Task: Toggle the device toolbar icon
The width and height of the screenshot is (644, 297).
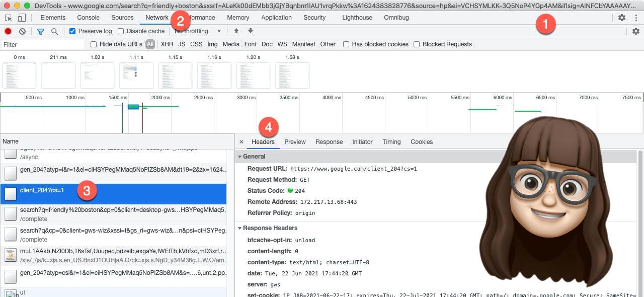Action: 22,18
